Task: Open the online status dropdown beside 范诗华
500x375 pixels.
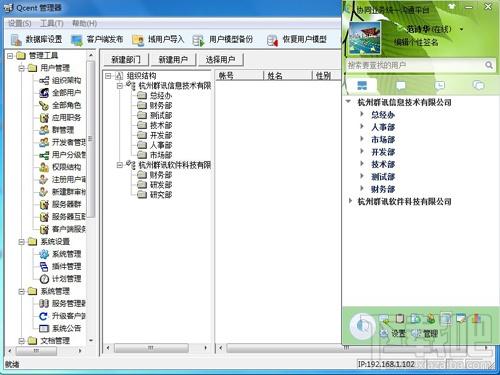Action: pyautogui.click(x=461, y=29)
